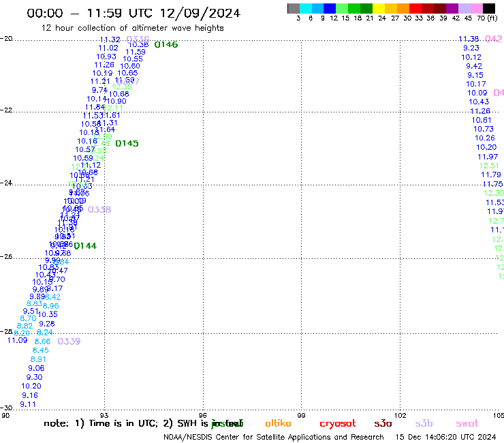Click the wave height value 9.42
This screenshot has height=443, width=504.
click(474, 66)
